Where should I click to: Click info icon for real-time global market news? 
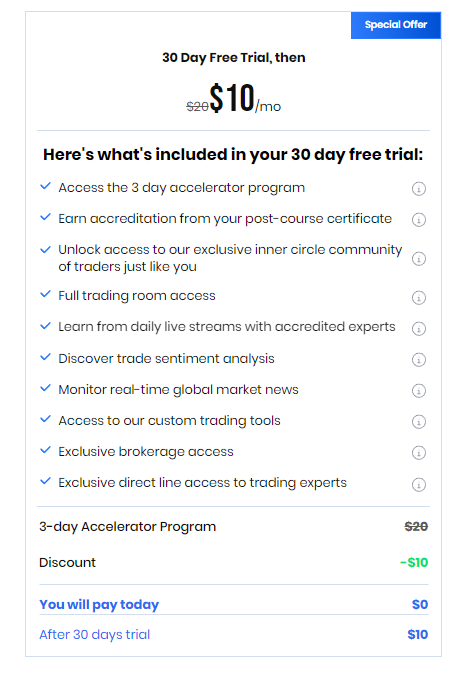(419, 390)
